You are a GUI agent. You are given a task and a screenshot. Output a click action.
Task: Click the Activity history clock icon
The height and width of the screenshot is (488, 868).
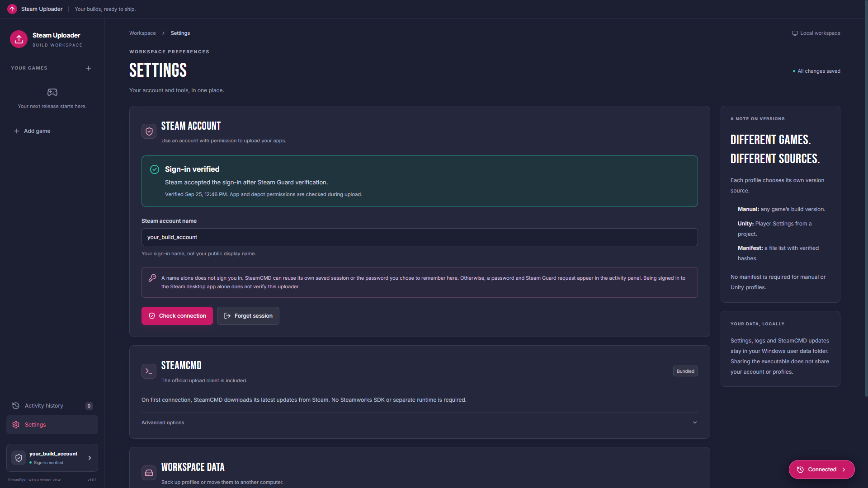[x=16, y=406]
